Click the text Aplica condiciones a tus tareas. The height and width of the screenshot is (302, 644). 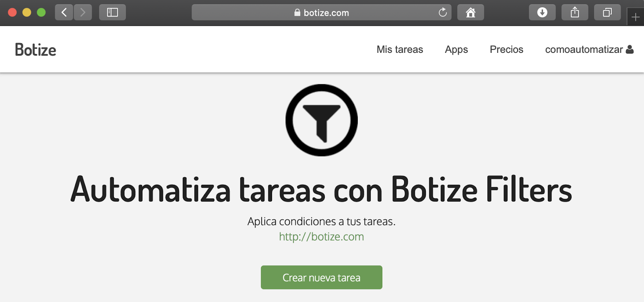[322, 221]
